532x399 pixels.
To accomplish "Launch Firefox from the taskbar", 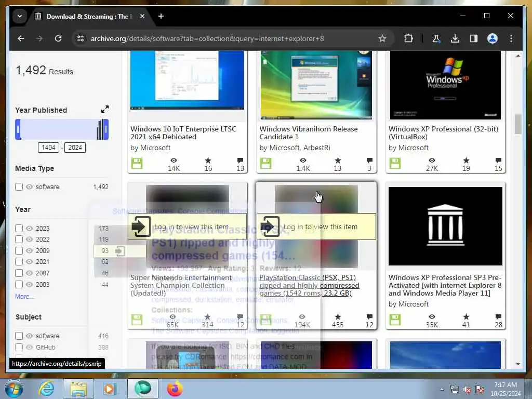I will pyautogui.click(x=175, y=389).
